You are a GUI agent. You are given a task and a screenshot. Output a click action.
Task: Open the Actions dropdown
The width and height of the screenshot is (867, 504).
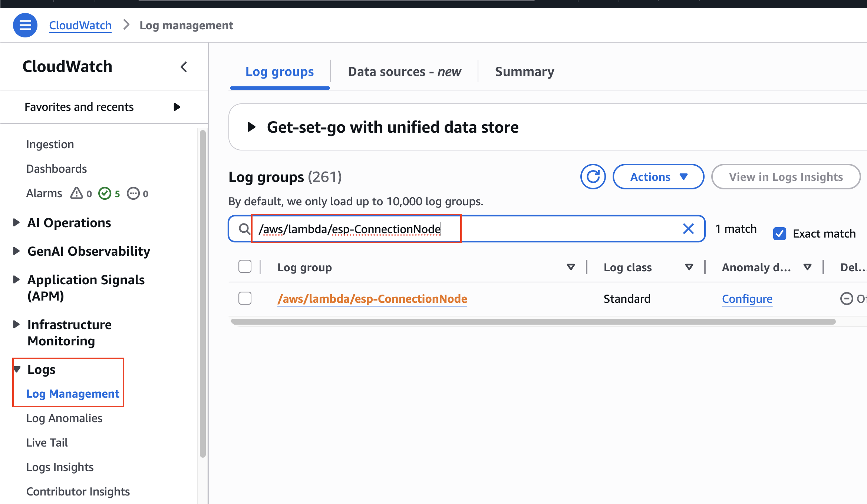(x=658, y=177)
